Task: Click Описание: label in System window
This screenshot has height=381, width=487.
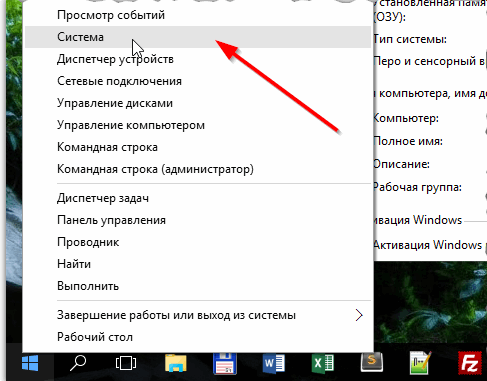Action: tap(401, 164)
